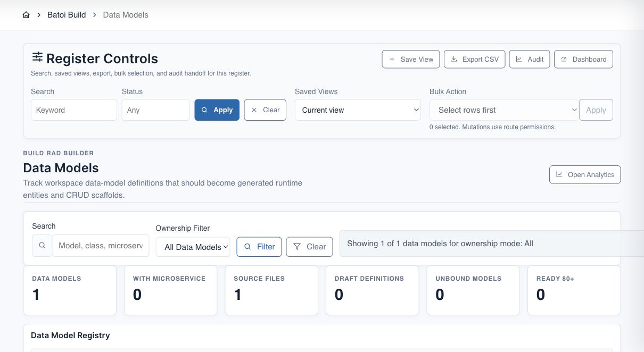The width and height of the screenshot is (644, 352).
Task: Open the Saved Views 'Current view' dropdown
Action: tap(358, 110)
